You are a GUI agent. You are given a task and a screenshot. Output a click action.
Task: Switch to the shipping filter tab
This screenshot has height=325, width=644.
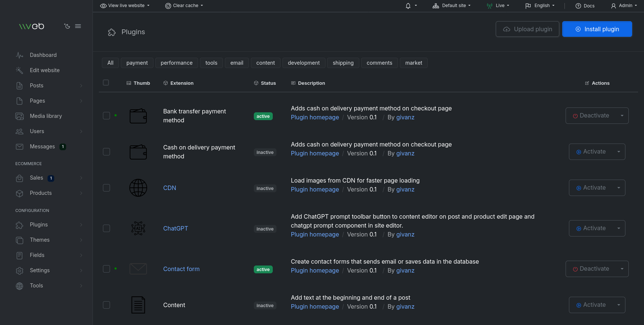[343, 63]
